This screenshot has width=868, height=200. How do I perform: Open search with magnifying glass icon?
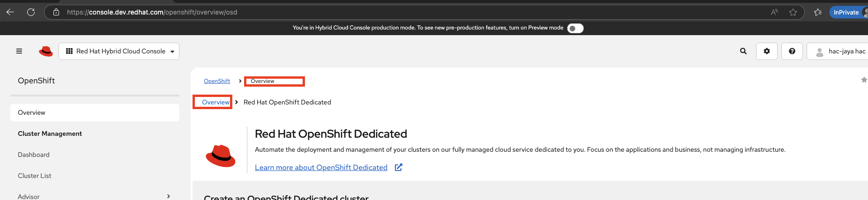point(743,51)
